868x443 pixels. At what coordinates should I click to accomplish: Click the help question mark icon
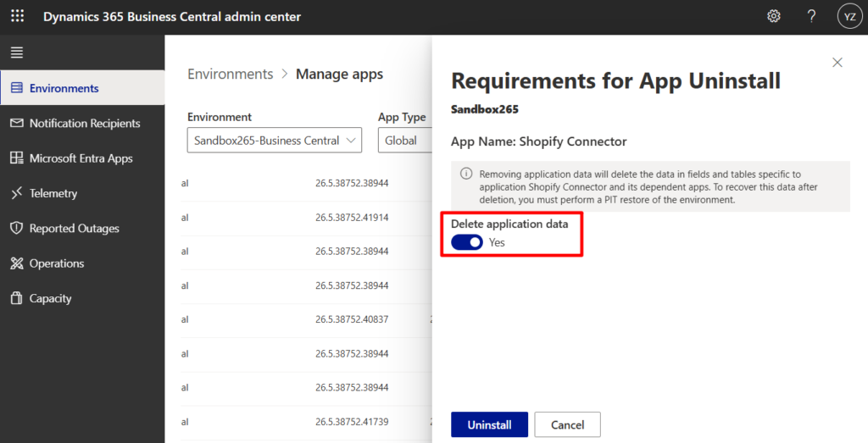point(811,17)
